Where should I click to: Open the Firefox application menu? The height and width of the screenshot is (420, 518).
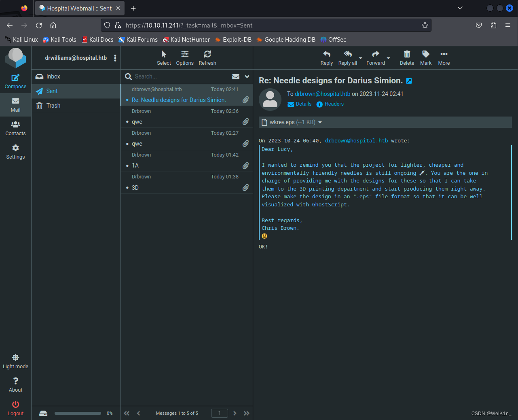click(x=508, y=25)
